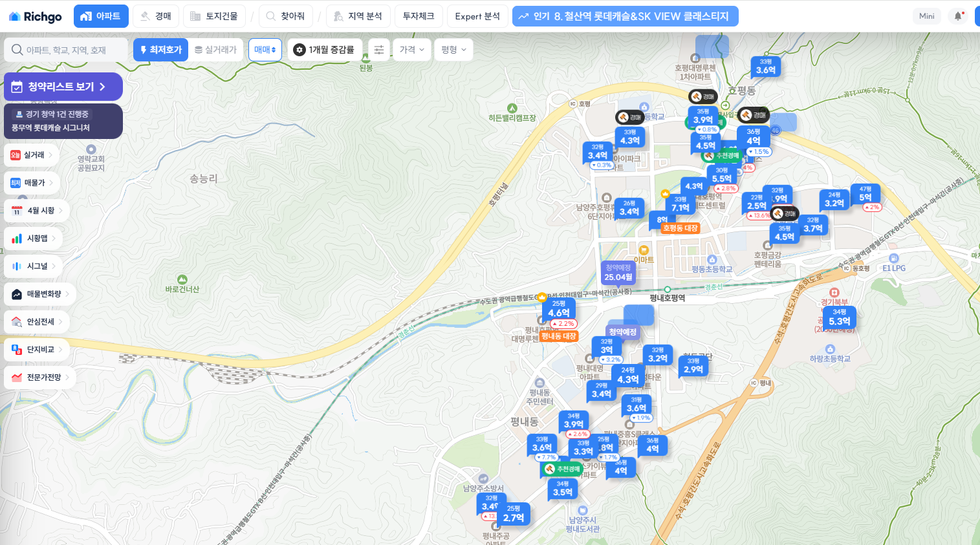
Task: Click the 추천경매 marker near 평내동
Action: pos(561,469)
